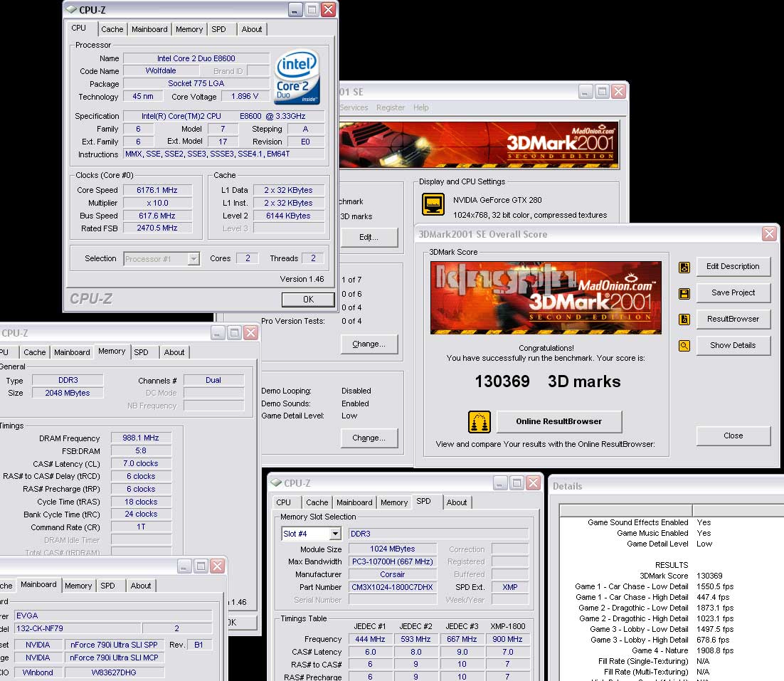Click OK in the top CPU-Z window
Viewport: 784px width, 681px height.
[308, 300]
